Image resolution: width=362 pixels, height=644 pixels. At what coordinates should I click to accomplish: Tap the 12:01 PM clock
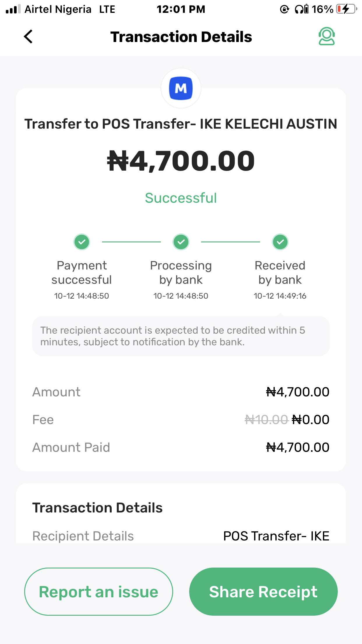(x=181, y=9)
